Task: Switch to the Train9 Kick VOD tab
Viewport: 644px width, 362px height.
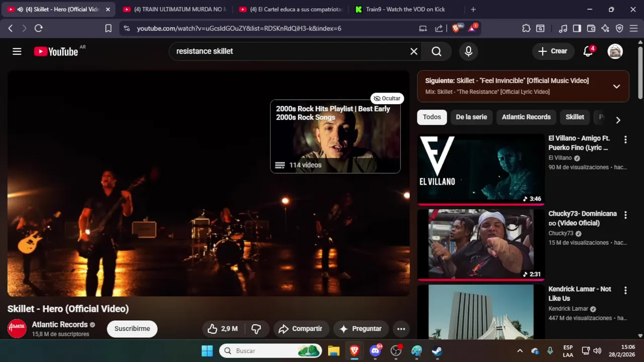Action: point(406,10)
